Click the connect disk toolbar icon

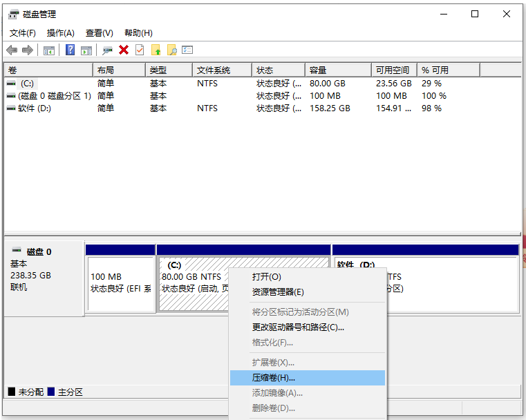107,50
